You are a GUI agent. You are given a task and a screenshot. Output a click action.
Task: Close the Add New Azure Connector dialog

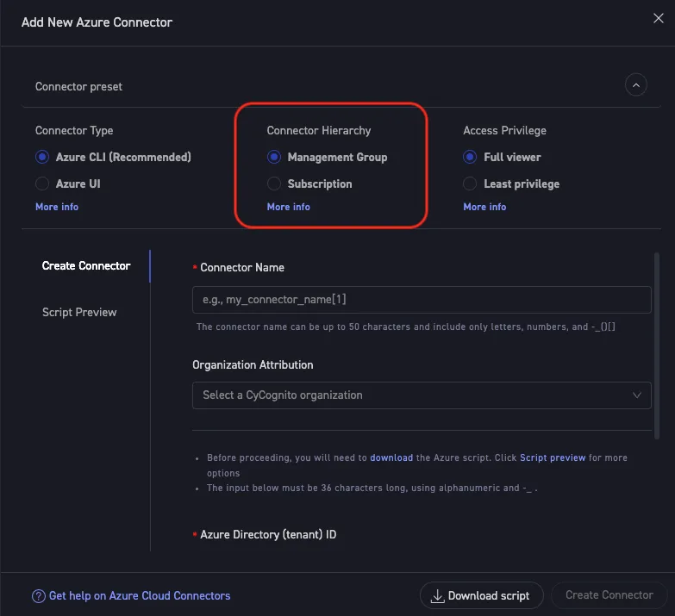659,18
